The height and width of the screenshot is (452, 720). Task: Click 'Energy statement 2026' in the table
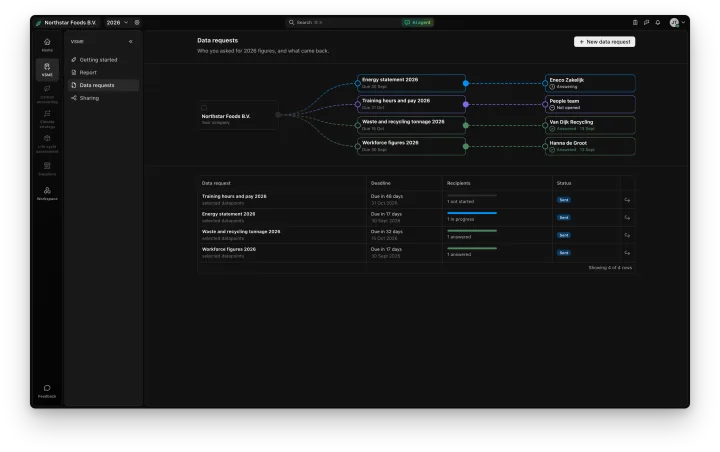point(228,214)
